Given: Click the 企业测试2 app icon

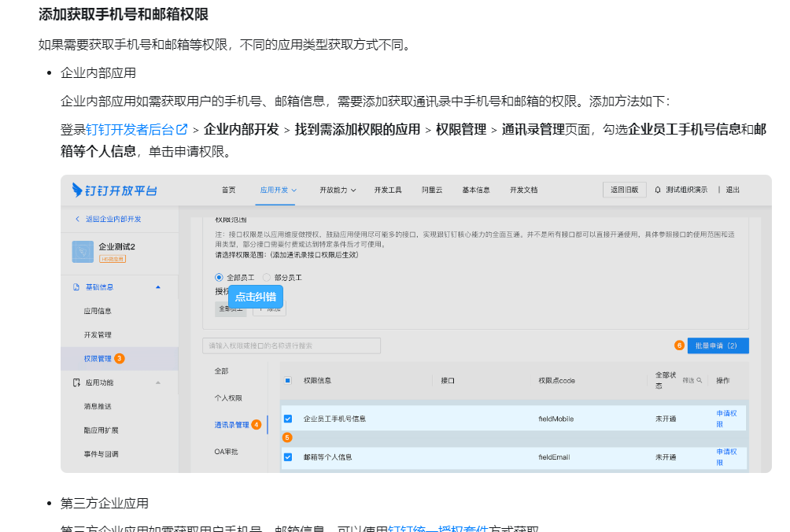Looking at the screenshot, I should click(x=83, y=252).
